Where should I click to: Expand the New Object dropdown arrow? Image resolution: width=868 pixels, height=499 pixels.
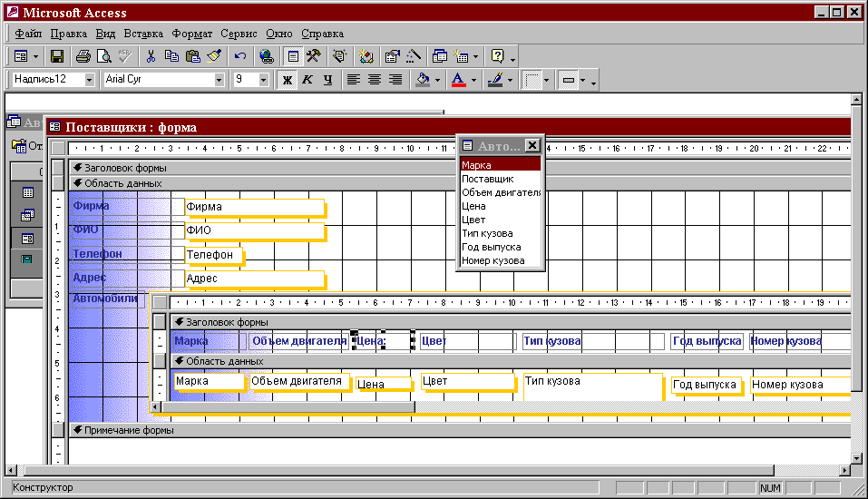475,56
